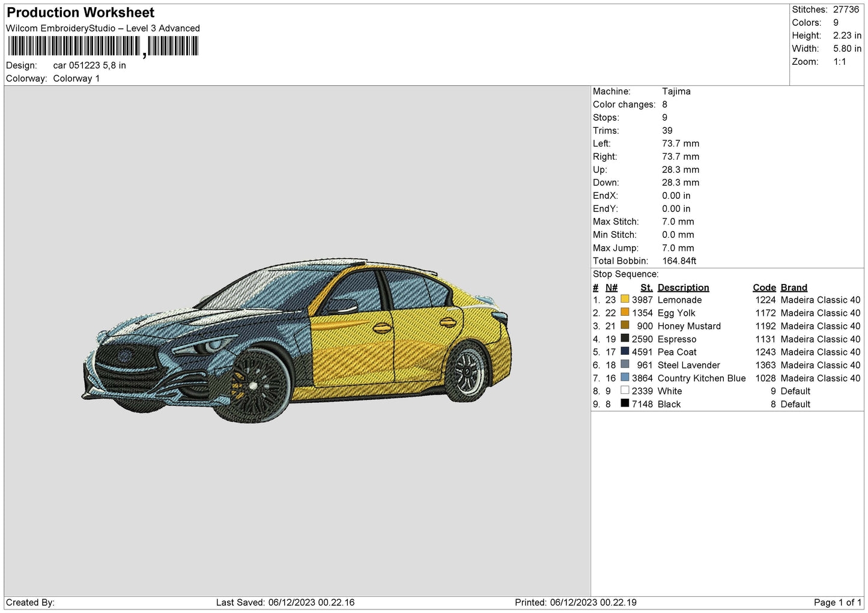Click the Black color swatch
868x613 pixels.
pos(625,403)
